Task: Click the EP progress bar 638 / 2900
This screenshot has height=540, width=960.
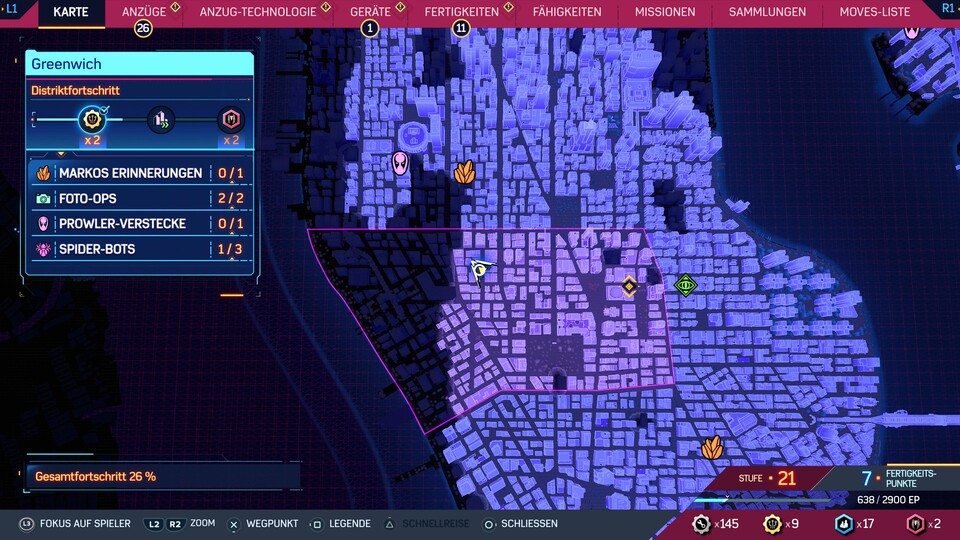Action: click(762, 500)
